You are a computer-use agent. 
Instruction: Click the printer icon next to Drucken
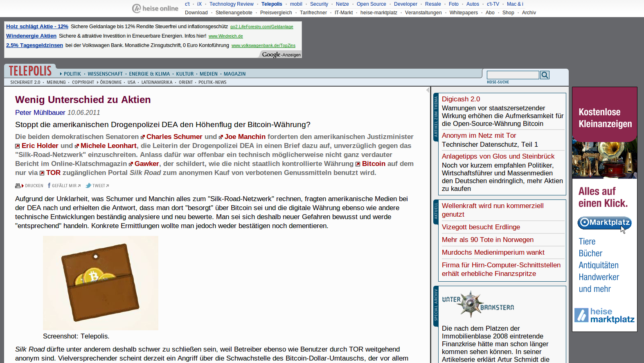18,186
